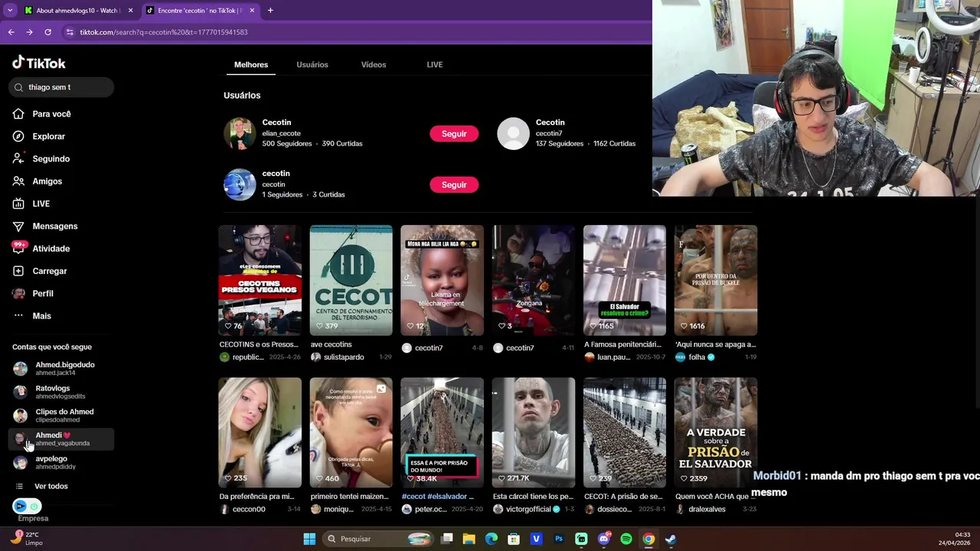The height and width of the screenshot is (551, 980).
Task: Open Atividade notifications
Action: pyautogui.click(x=51, y=249)
